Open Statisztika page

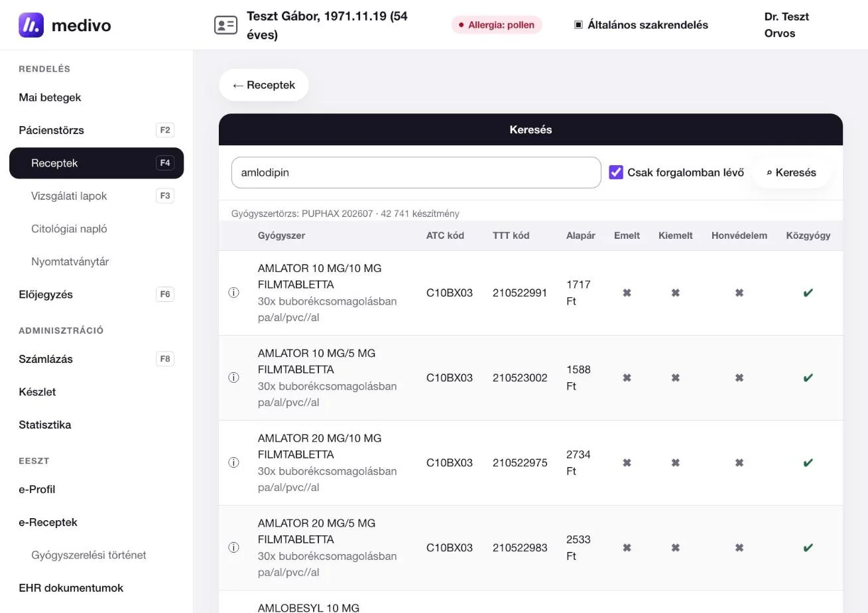(96, 425)
